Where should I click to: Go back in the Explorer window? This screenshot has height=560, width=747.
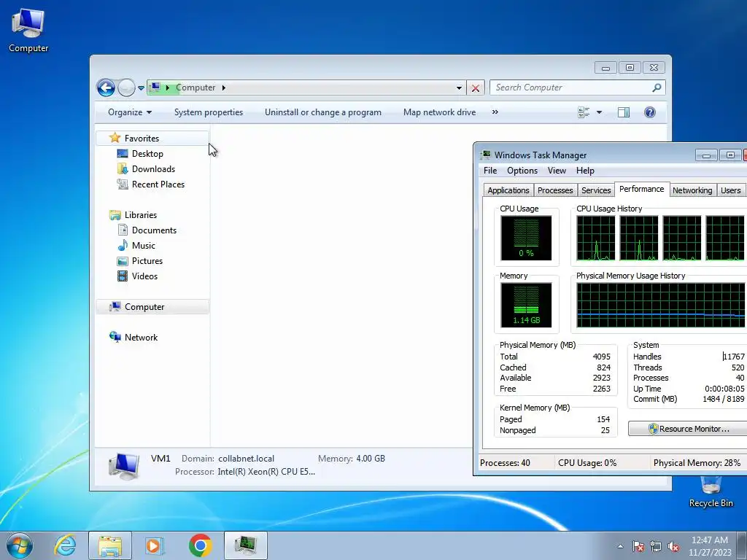click(x=106, y=87)
